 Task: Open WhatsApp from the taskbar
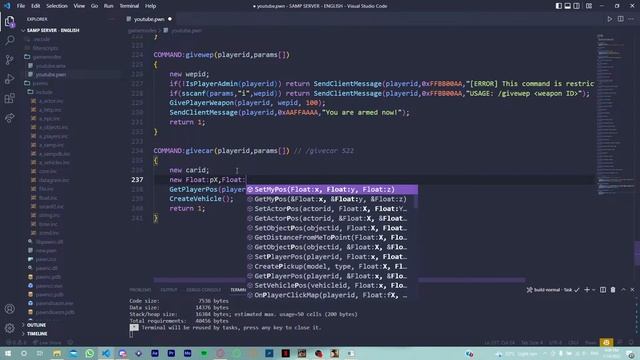(89, 353)
